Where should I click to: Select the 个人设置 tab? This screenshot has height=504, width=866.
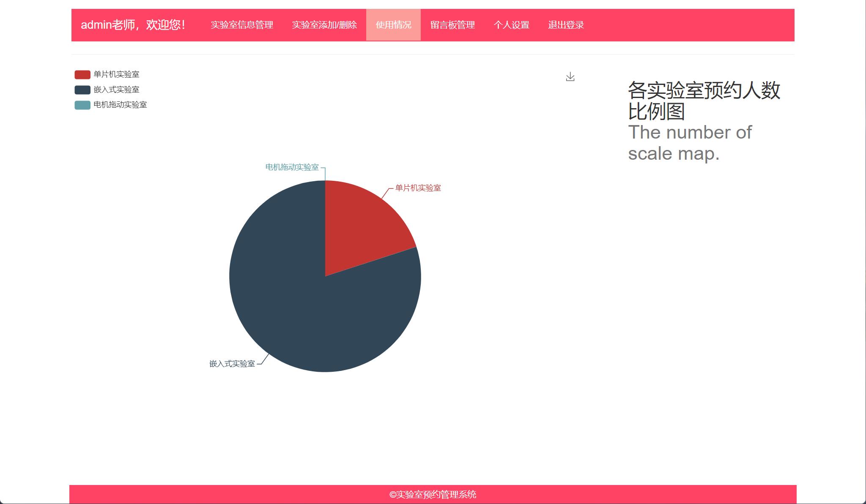tap(512, 25)
